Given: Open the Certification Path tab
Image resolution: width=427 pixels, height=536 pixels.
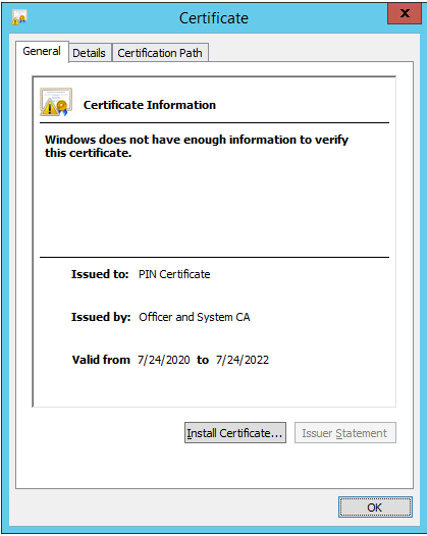Looking at the screenshot, I should click(160, 53).
